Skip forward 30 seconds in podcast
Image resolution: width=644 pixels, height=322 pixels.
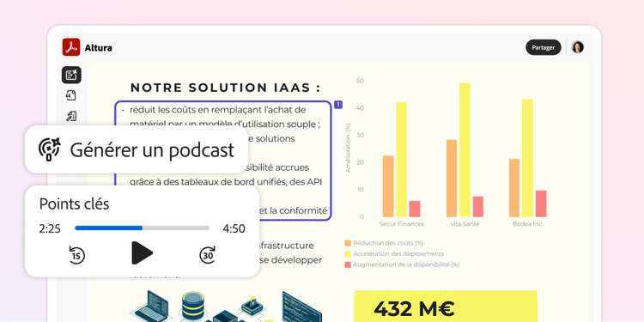tap(208, 255)
